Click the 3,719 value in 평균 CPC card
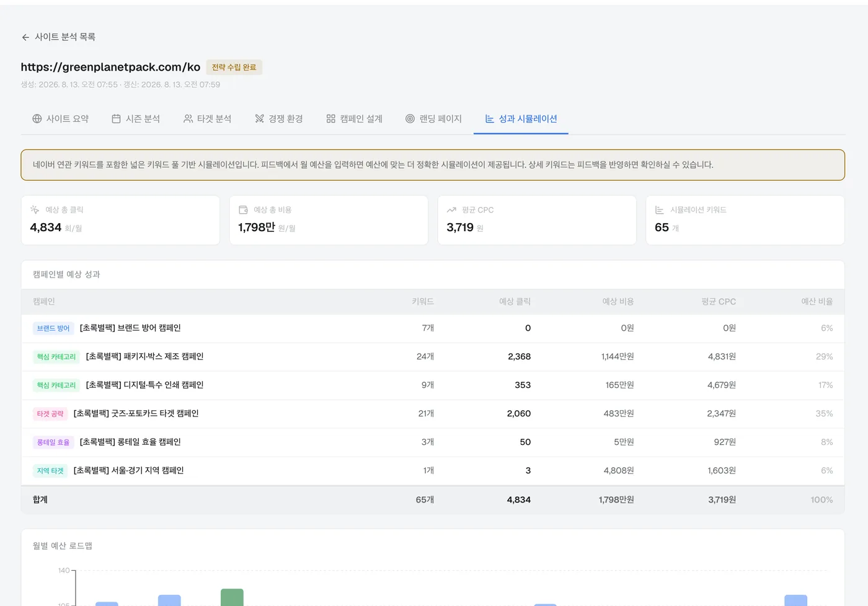868x606 pixels. (460, 227)
